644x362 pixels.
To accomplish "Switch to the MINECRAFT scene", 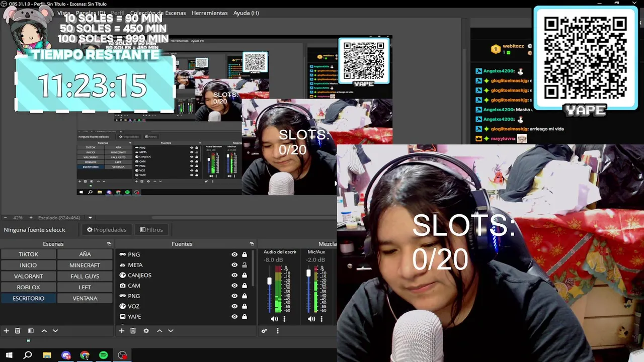I will point(85,265).
